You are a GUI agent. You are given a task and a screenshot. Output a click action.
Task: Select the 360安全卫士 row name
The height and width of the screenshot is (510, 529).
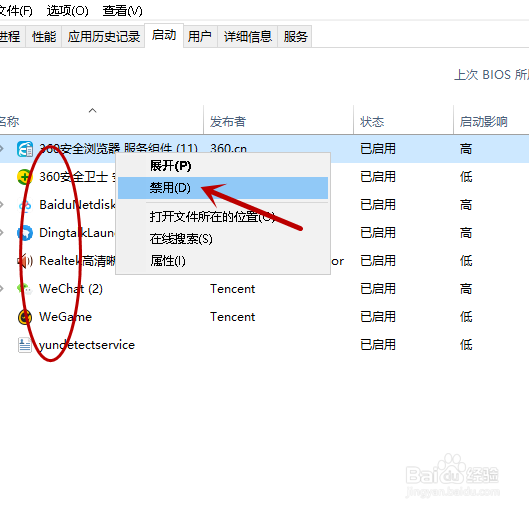[x=78, y=177]
